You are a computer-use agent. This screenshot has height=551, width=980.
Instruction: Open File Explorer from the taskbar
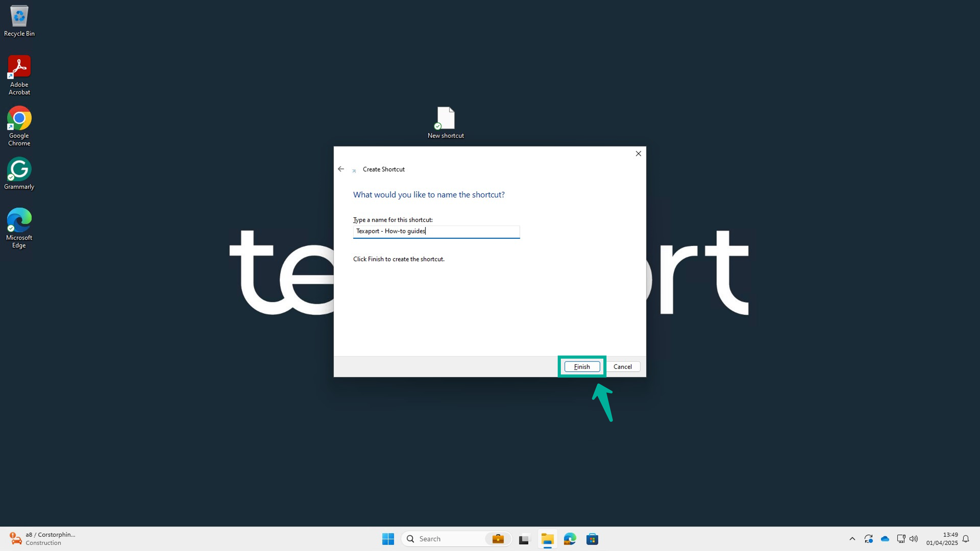tap(547, 539)
